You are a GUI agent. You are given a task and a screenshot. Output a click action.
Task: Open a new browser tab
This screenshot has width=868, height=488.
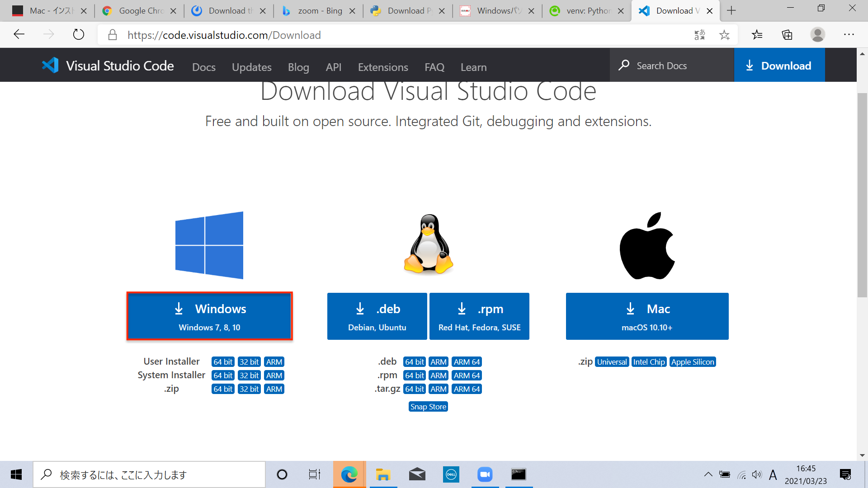(731, 10)
